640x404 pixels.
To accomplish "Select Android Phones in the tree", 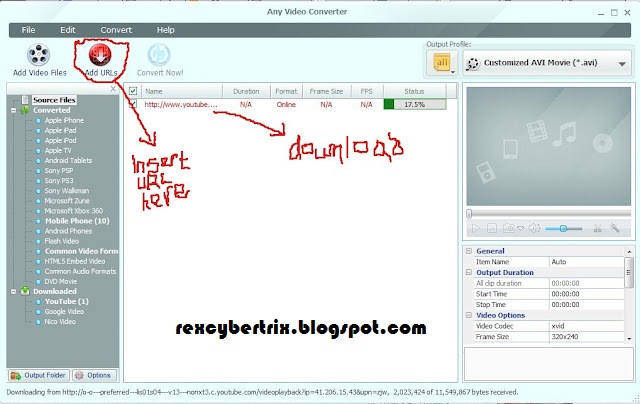I will click(68, 231).
